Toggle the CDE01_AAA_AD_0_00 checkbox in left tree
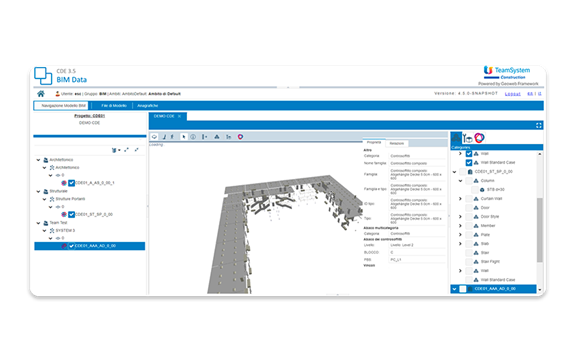 (72, 246)
